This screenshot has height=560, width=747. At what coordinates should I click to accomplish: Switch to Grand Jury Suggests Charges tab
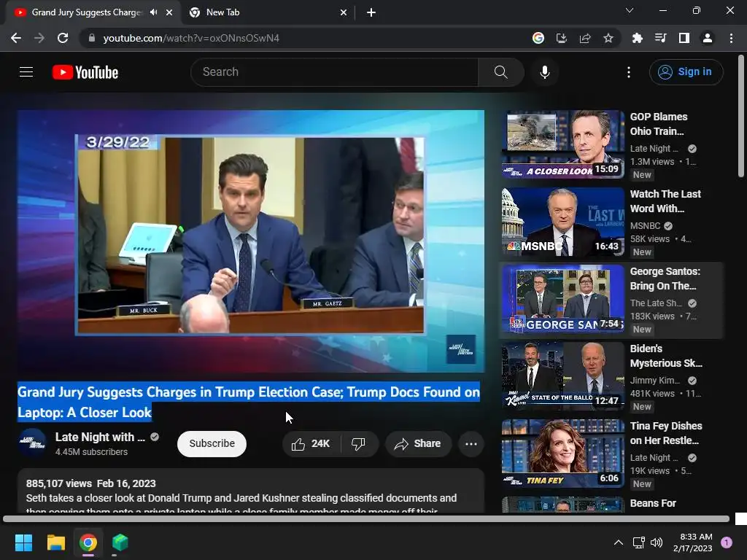pos(87,12)
